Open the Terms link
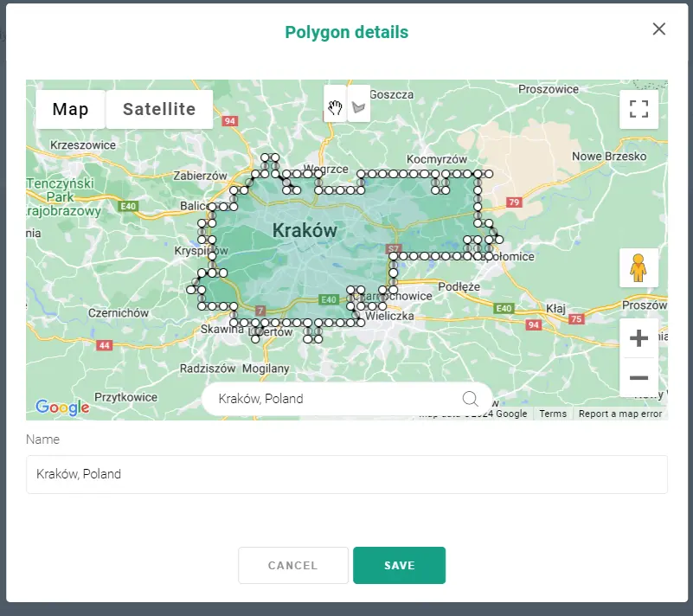Viewport: 693px width, 616px height. (553, 414)
